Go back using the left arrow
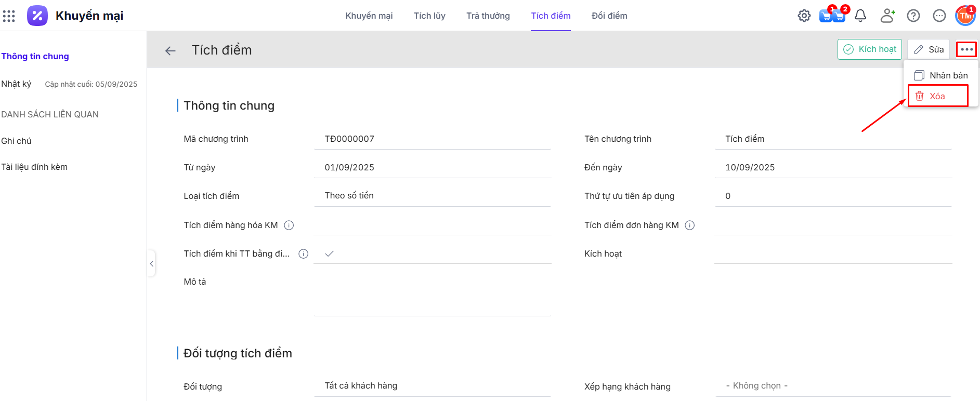This screenshot has height=401, width=980. point(170,50)
